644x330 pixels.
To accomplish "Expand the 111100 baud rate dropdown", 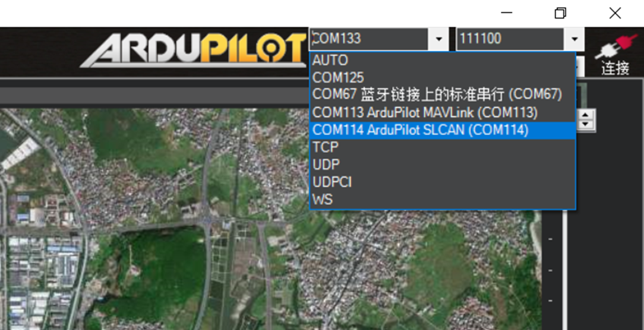I will [574, 39].
